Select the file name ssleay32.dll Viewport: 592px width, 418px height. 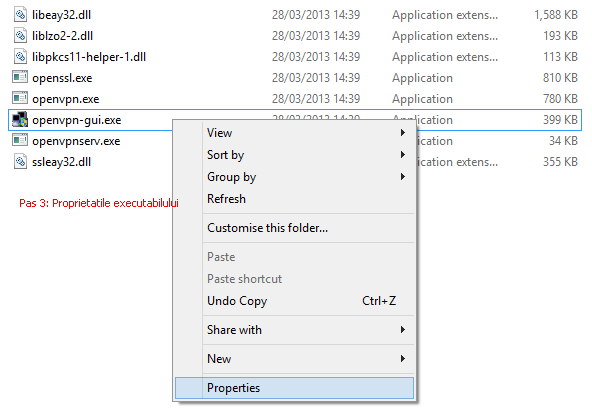point(62,162)
